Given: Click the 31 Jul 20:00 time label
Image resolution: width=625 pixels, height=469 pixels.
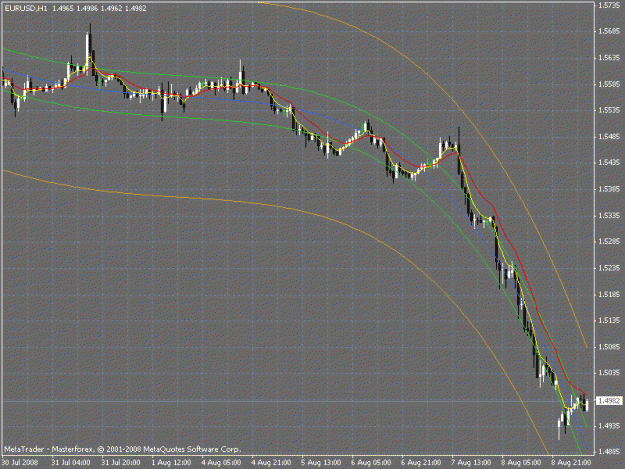Looking at the screenshot, I should 121,463.
